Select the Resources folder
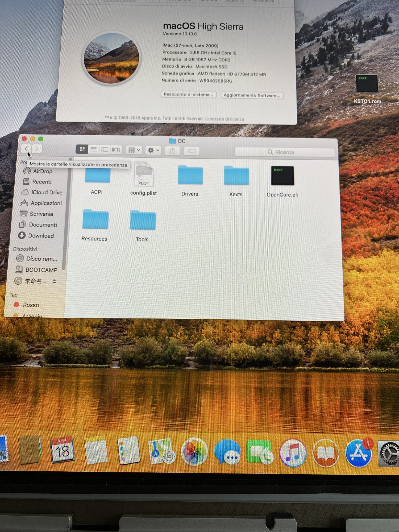The image size is (399, 532). (x=95, y=225)
